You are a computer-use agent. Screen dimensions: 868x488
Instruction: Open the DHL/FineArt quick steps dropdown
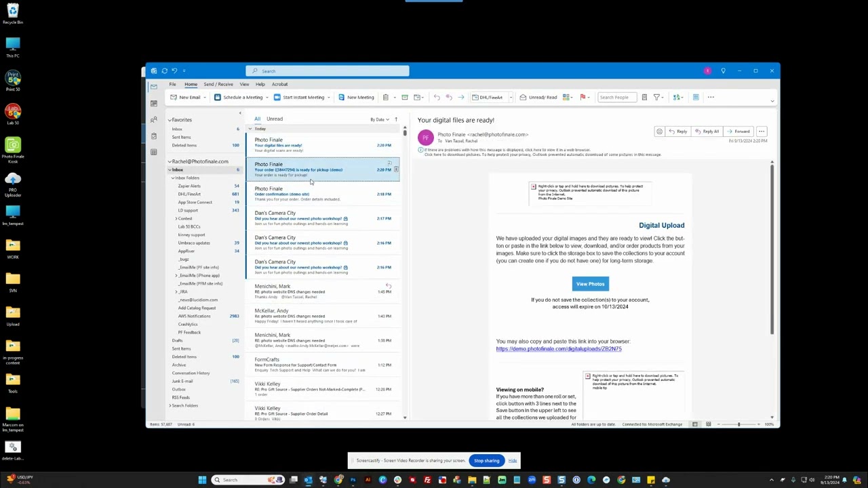(x=511, y=98)
